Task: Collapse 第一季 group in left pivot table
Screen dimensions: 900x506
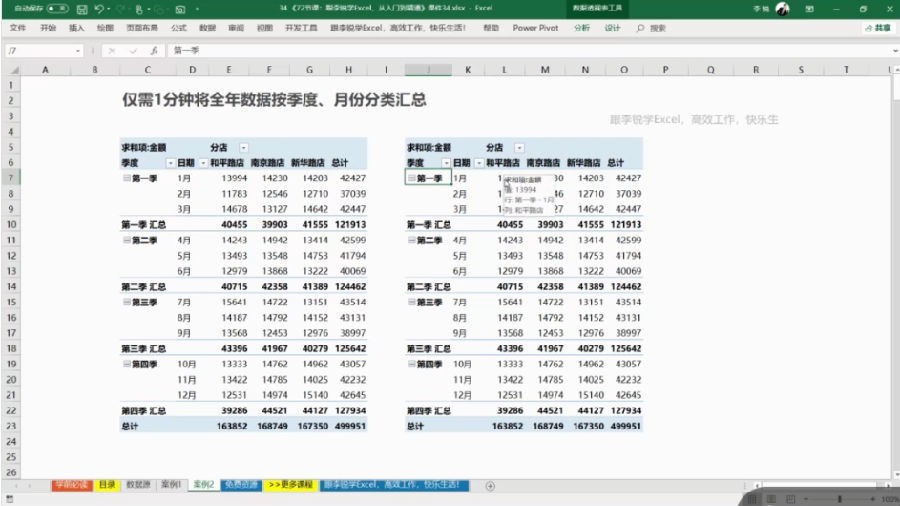Action: point(126,178)
